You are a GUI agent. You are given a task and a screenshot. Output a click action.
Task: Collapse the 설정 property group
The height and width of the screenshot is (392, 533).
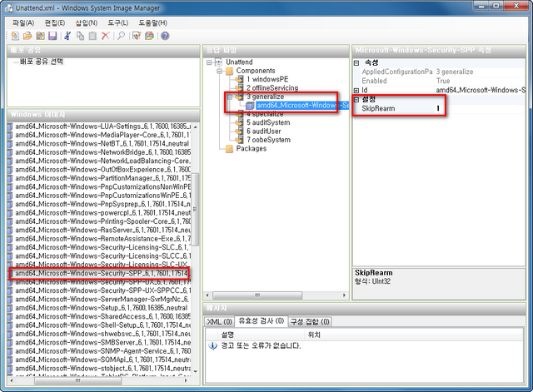click(x=356, y=100)
